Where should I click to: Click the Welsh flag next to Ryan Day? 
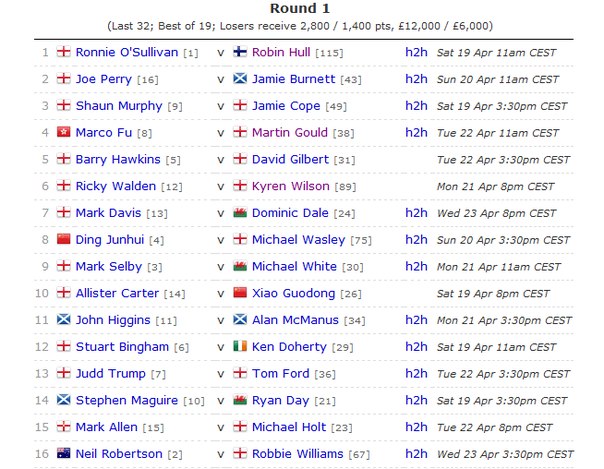pos(240,399)
